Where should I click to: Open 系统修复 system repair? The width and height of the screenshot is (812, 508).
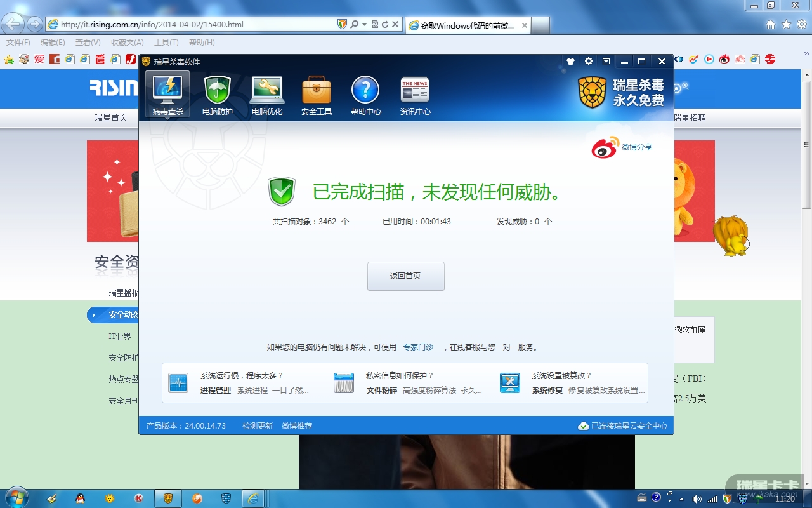[x=547, y=391]
